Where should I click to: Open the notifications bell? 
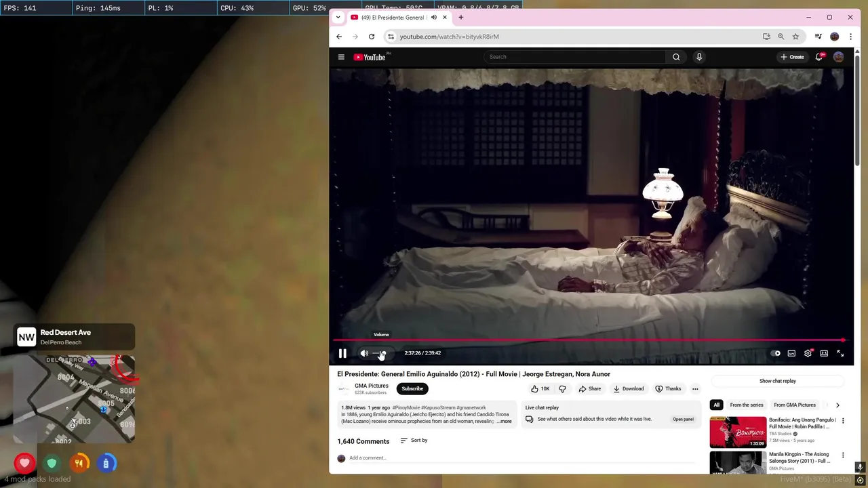(819, 57)
